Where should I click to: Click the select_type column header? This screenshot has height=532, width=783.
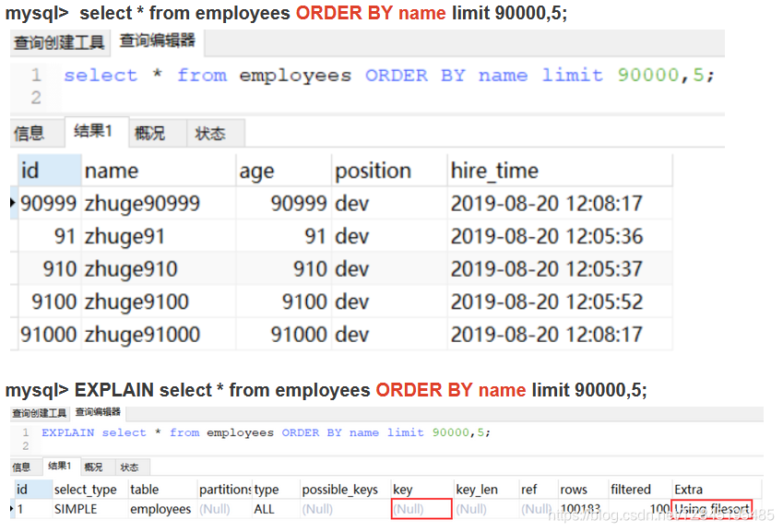pyautogui.click(x=89, y=490)
